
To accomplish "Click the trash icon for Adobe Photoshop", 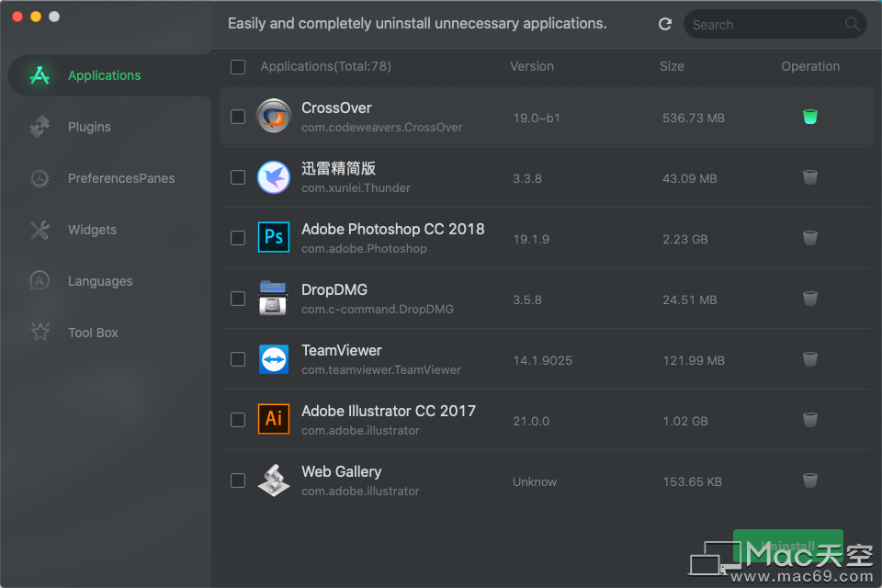I will click(810, 238).
